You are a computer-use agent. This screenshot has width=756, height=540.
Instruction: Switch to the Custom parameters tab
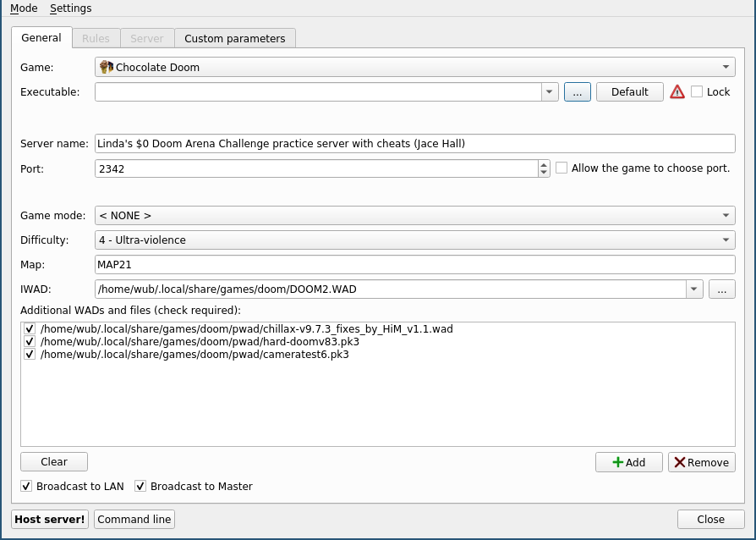[x=235, y=38]
